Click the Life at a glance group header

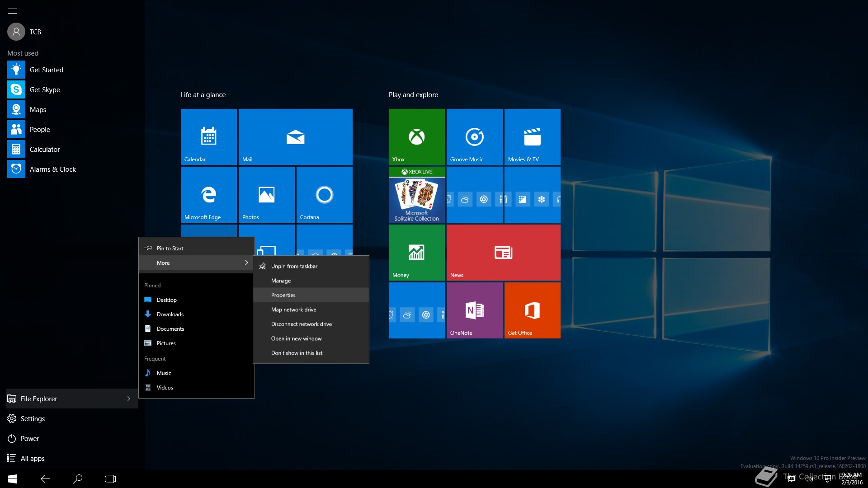pos(203,95)
